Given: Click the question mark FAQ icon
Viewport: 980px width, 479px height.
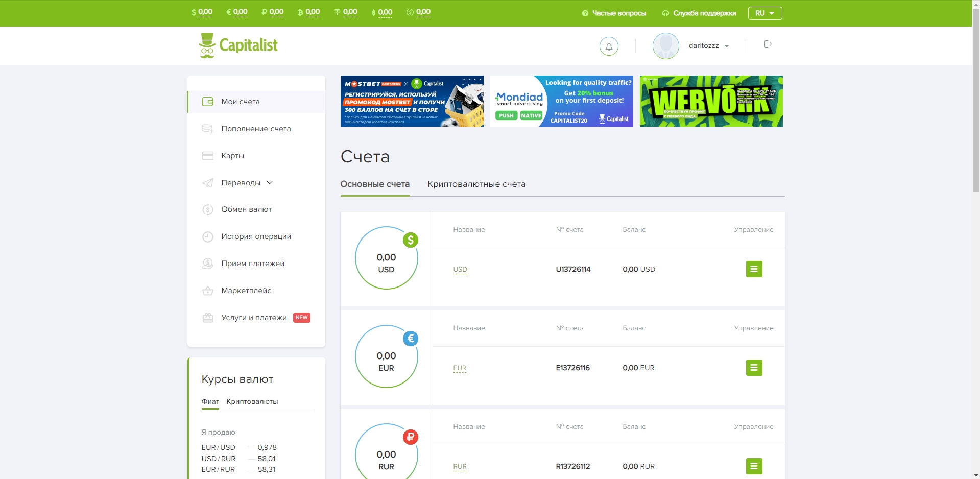Looking at the screenshot, I should (585, 13).
